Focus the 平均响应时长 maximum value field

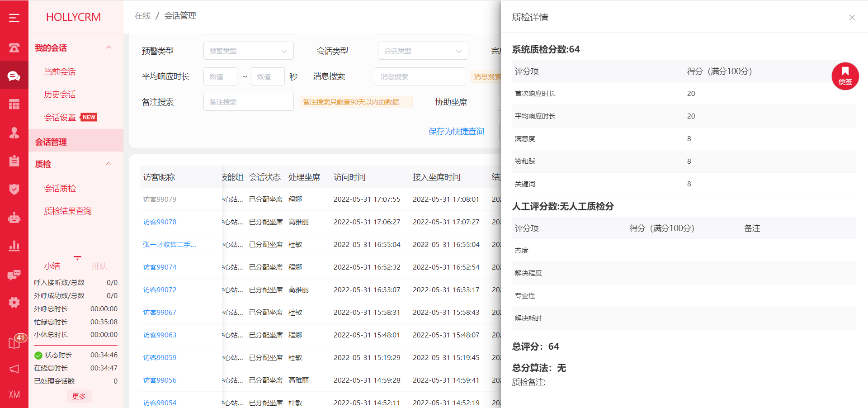coord(268,76)
